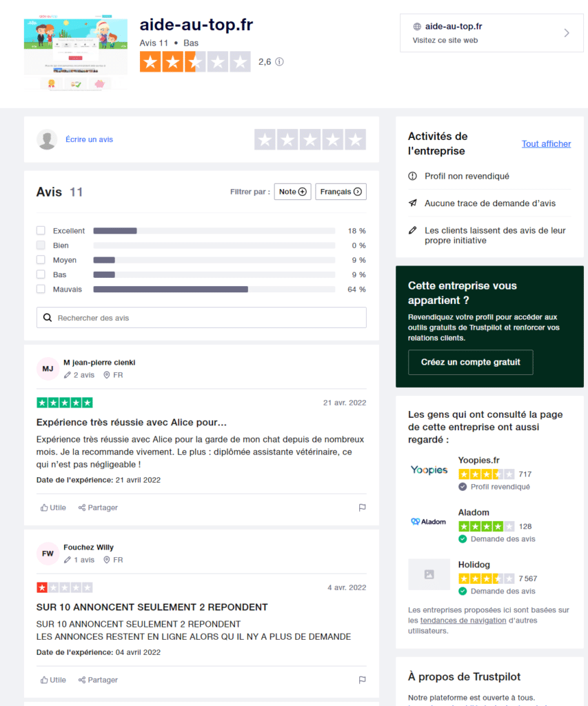The height and width of the screenshot is (706, 588).
Task: Open website via right chevron arrow
Action: point(567,33)
